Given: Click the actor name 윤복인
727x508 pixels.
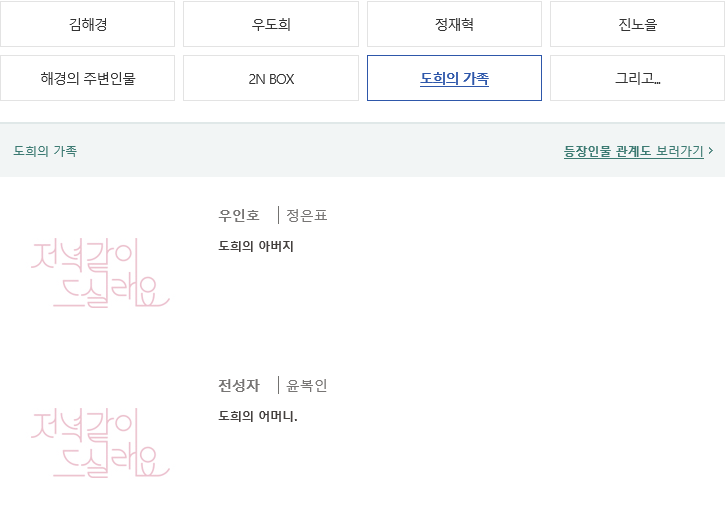Looking at the screenshot, I should [x=306, y=386].
